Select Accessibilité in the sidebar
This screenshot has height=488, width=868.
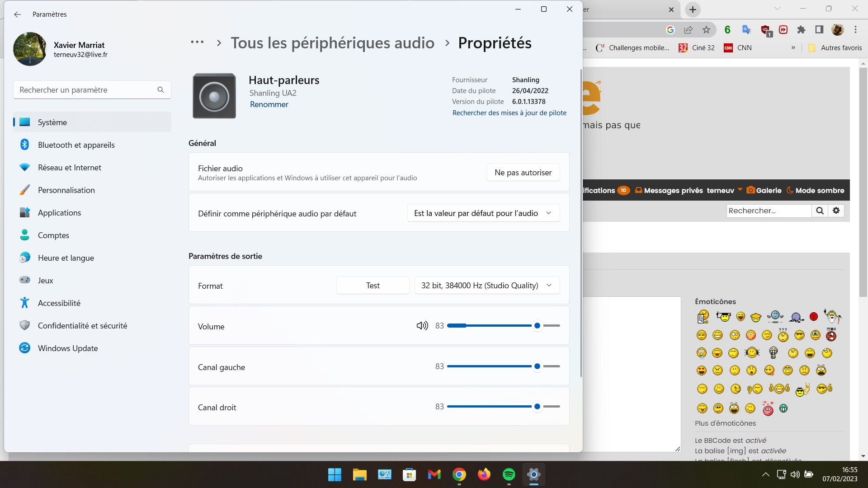(59, 303)
